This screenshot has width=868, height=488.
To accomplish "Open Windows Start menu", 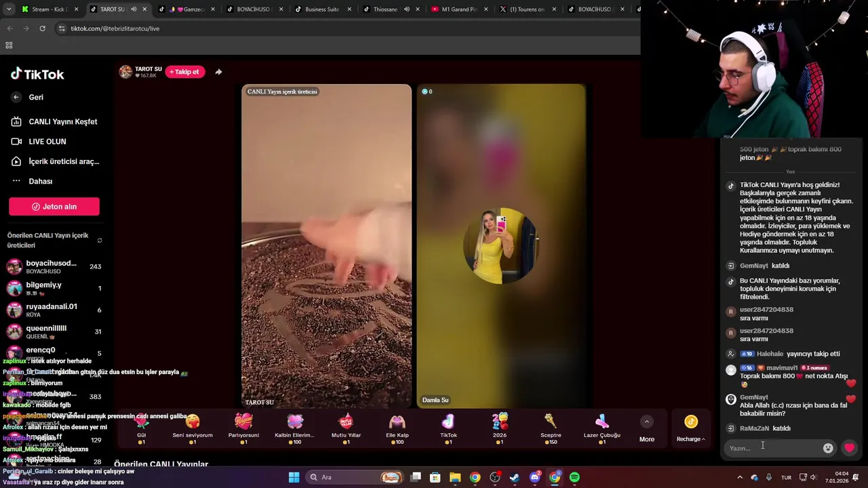I will (294, 477).
